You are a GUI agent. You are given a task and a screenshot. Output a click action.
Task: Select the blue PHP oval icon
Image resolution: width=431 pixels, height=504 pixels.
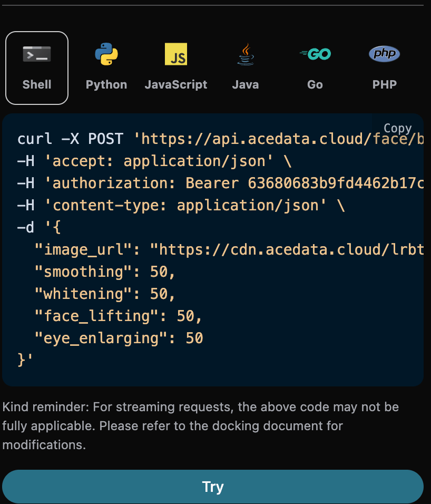384,54
